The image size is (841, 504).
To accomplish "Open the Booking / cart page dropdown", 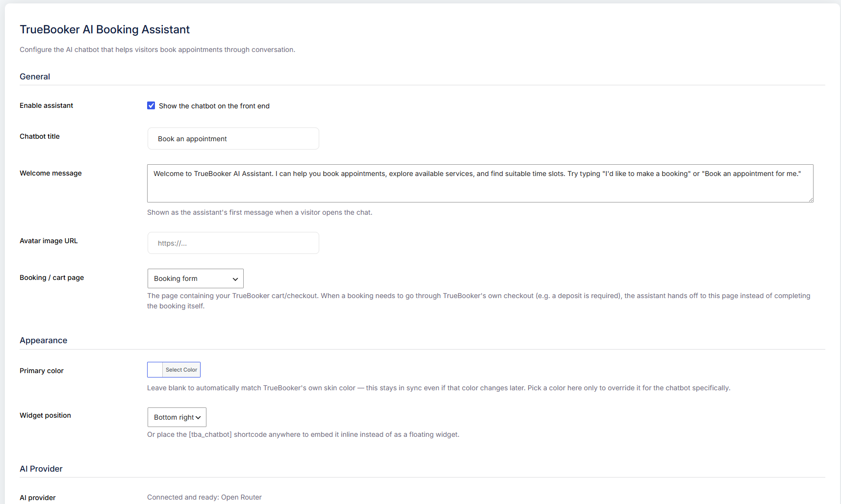I will [x=196, y=278].
